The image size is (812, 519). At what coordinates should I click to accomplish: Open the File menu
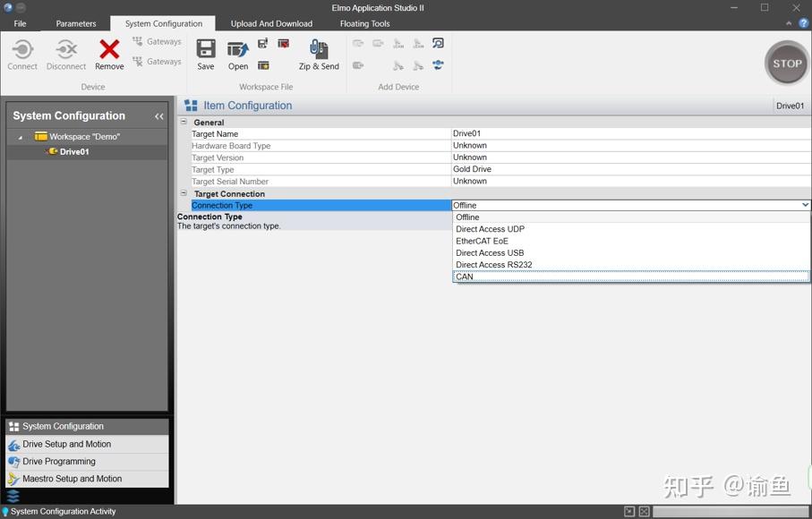point(20,23)
